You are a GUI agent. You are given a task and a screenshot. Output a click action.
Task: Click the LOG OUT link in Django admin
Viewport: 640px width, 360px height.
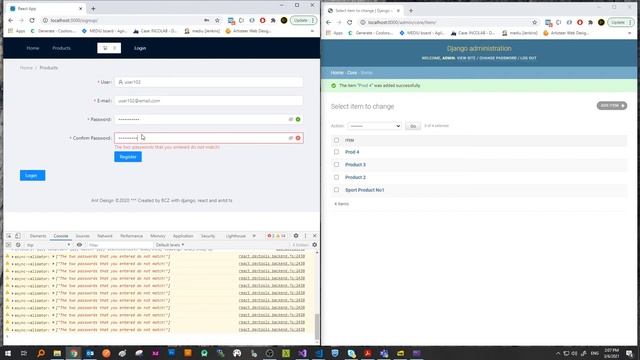point(529,58)
